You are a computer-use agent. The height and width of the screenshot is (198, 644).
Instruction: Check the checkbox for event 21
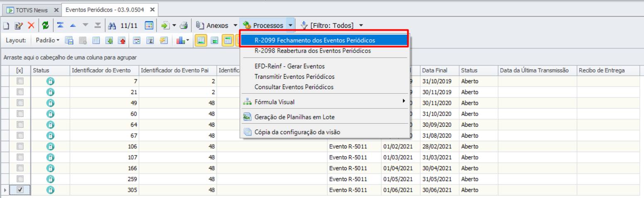[x=20, y=92]
